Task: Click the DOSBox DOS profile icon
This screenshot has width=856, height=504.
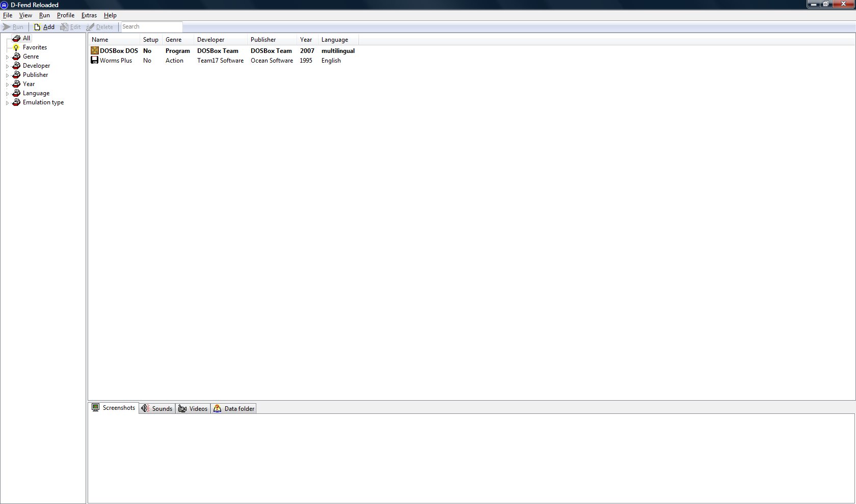Action: tap(95, 50)
